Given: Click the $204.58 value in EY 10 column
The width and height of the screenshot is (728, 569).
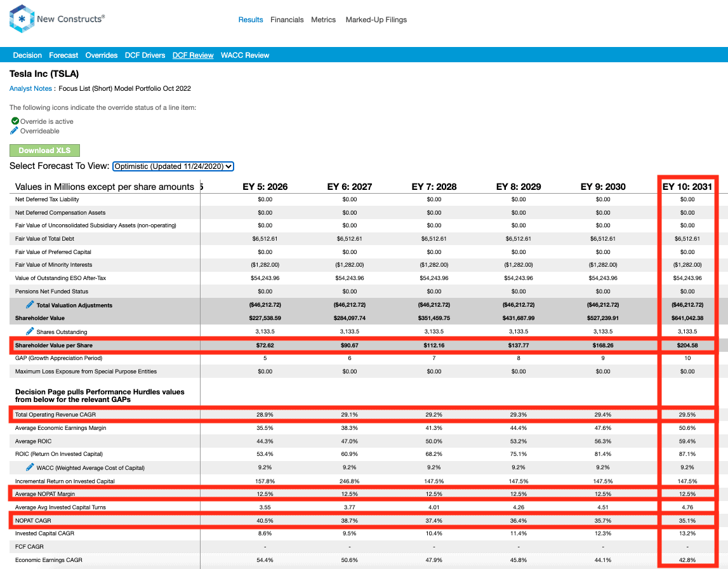Looking at the screenshot, I should 687,345.
